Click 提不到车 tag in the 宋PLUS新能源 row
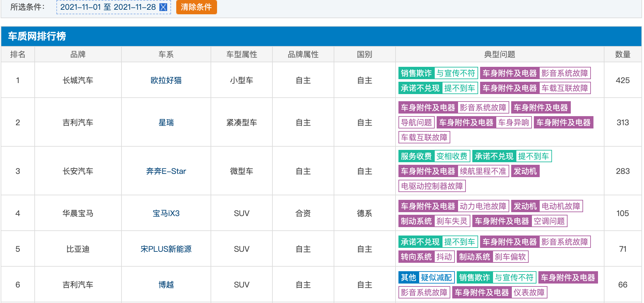The width and height of the screenshot is (644, 303). click(460, 242)
